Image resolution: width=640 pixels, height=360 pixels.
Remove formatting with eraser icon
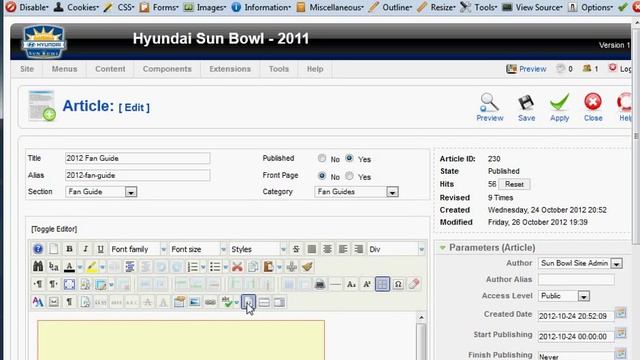(x=414, y=284)
